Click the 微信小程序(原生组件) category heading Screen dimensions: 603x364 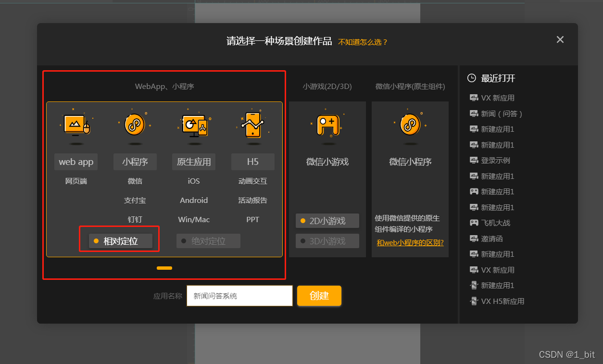(x=410, y=87)
